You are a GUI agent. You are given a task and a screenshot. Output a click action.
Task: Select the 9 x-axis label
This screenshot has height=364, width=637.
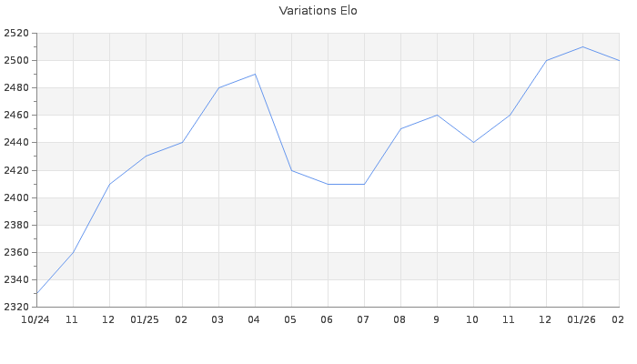436,319
